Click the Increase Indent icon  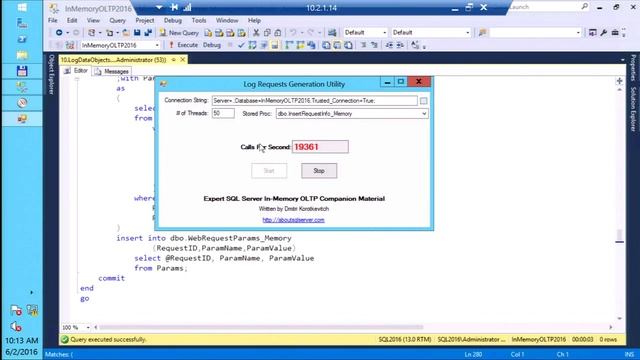[400, 45]
